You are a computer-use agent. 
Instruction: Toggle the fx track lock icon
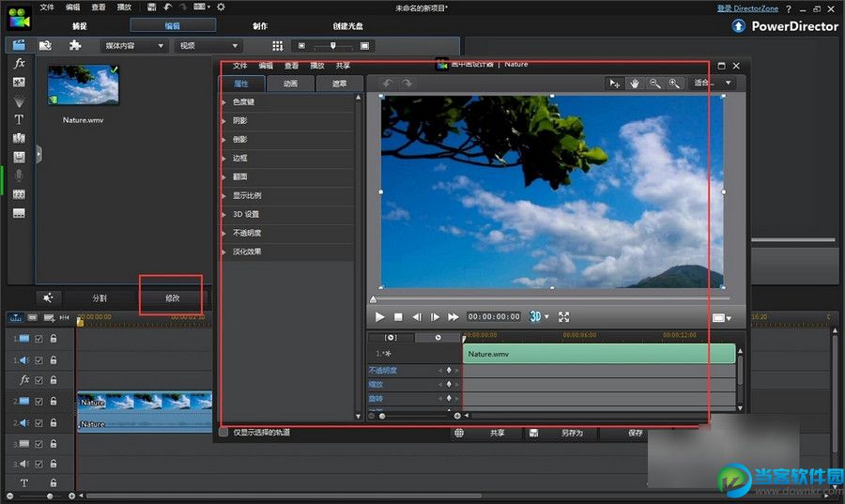click(x=54, y=380)
